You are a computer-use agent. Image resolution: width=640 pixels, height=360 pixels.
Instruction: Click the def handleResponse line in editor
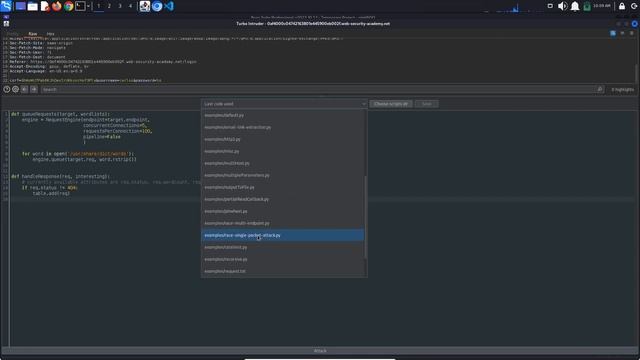60,176
